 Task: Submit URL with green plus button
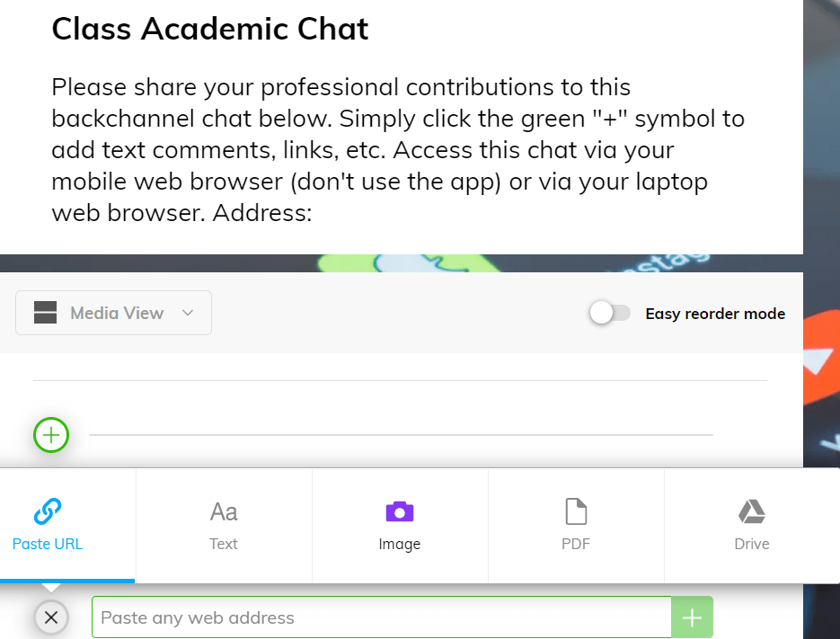tap(692, 617)
